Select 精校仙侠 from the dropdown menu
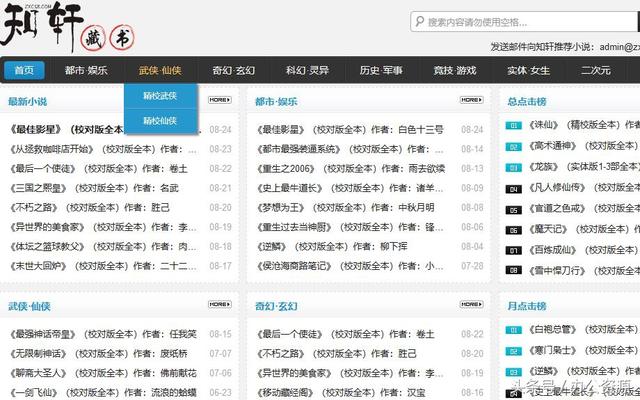The image size is (640, 400). click(x=159, y=120)
